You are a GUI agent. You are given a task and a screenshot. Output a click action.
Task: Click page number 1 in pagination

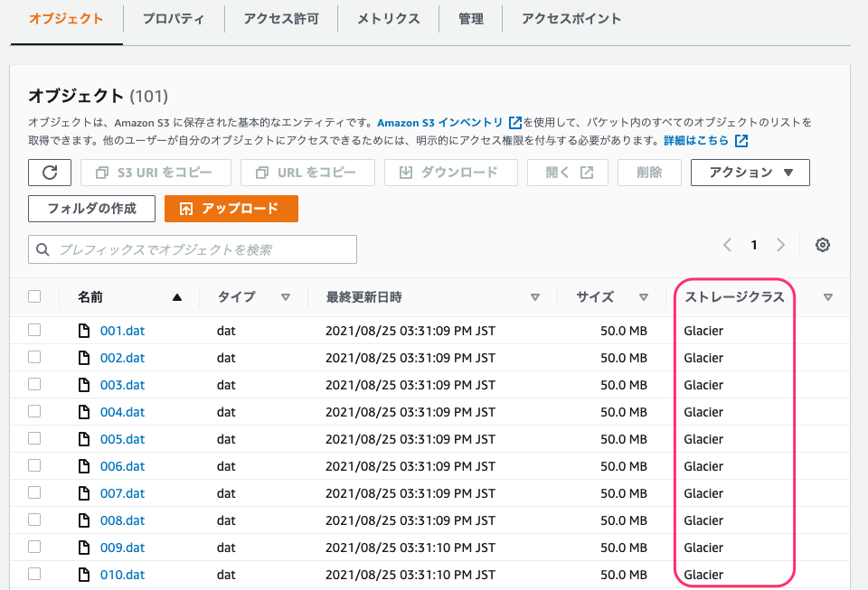point(754,245)
